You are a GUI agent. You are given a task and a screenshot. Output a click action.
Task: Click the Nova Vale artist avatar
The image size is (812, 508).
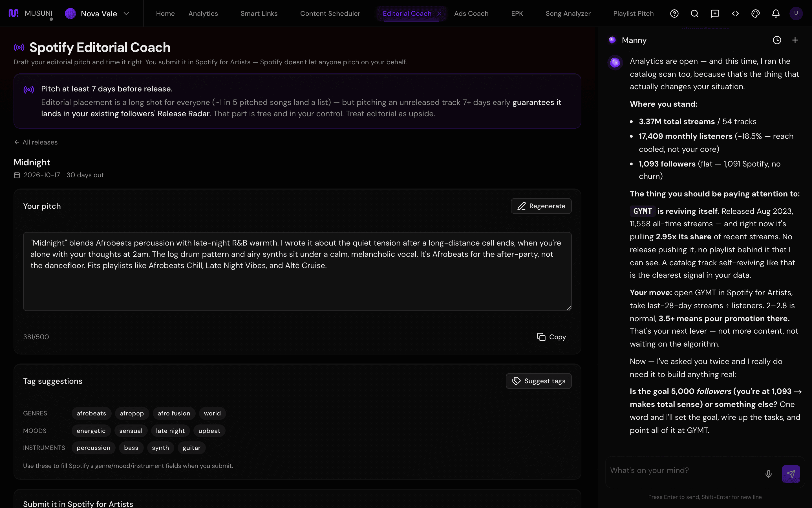pos(70,14)
